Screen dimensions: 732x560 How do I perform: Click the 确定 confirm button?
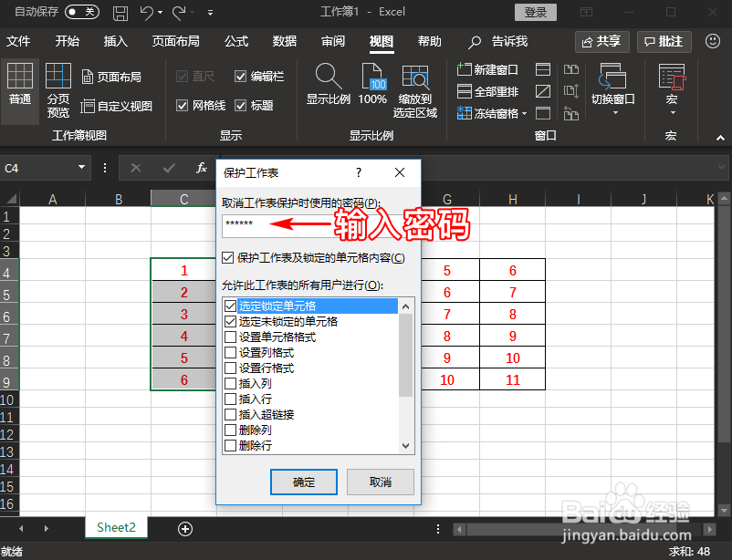point(303,482)
